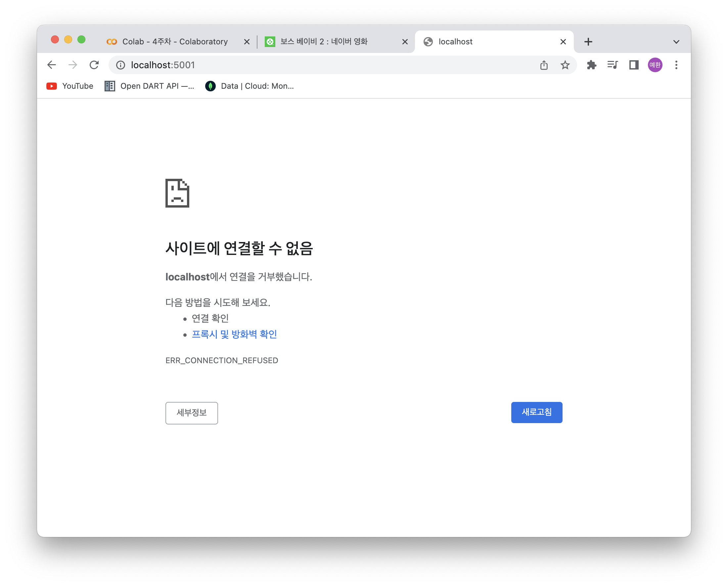The width and height of the screenshot is (728, 586).
Task: Open the Open DART API bookmark
Action: pyautogui.click(x=149, y=86)
